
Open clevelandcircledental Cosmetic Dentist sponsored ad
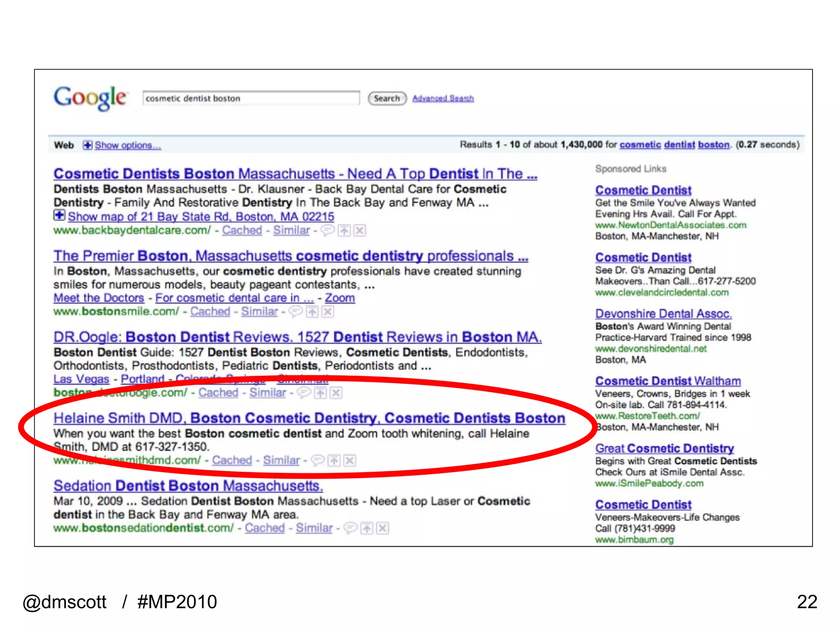pos(643,258)
